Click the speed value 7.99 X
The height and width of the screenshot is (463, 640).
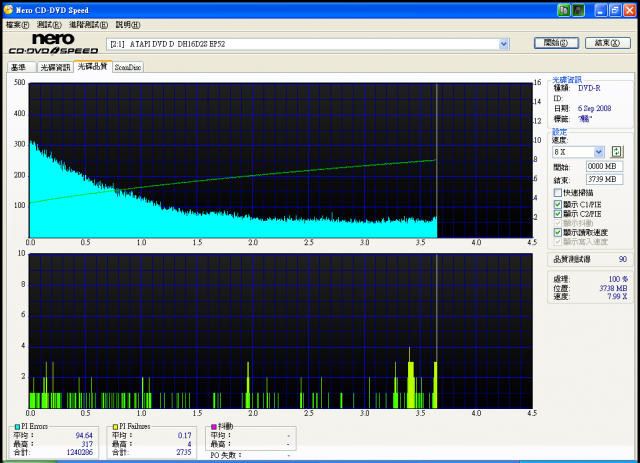click(x=617, y=296)
